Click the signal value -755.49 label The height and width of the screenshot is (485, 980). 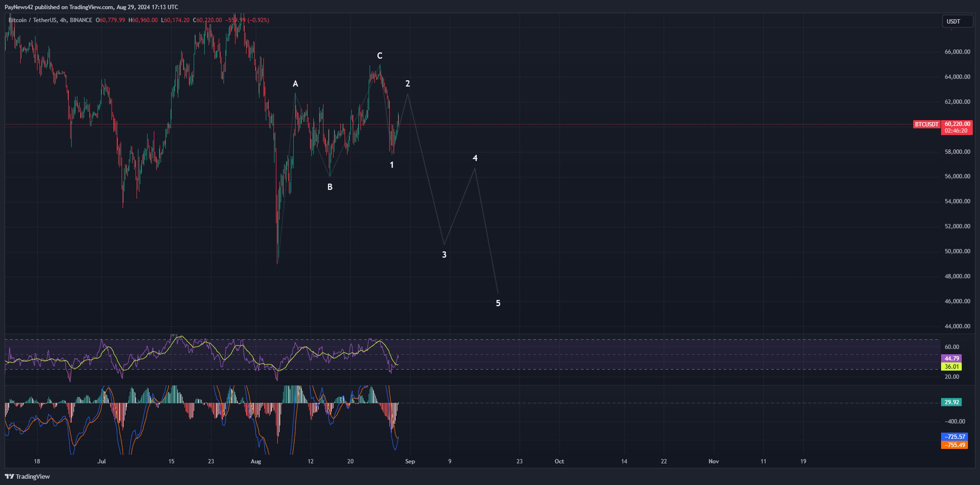tap(954, 445)
